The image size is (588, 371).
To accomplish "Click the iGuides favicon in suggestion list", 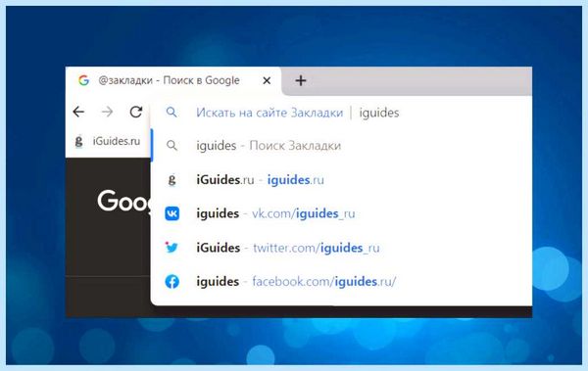I will pos(171,180).
